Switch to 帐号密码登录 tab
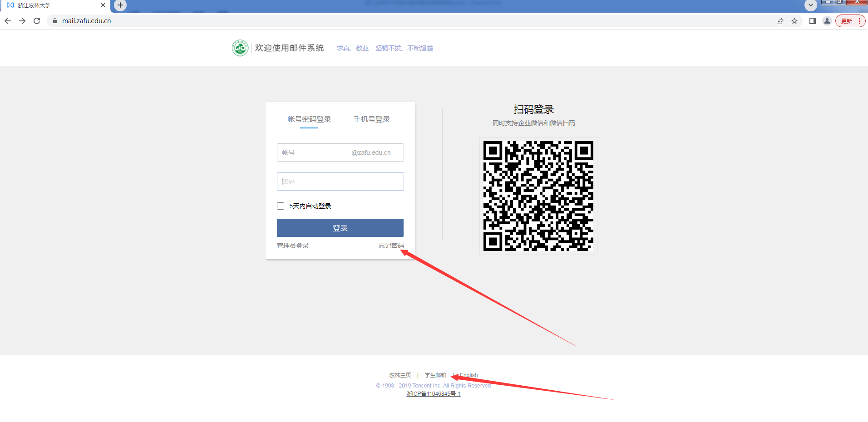 click(x=309, y=119)
